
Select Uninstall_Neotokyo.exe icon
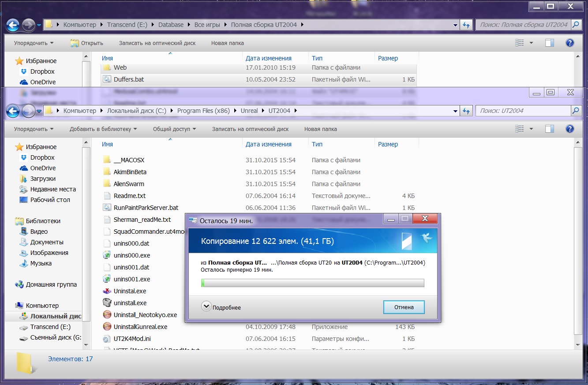pyautogui.click(x=107, y=314)
